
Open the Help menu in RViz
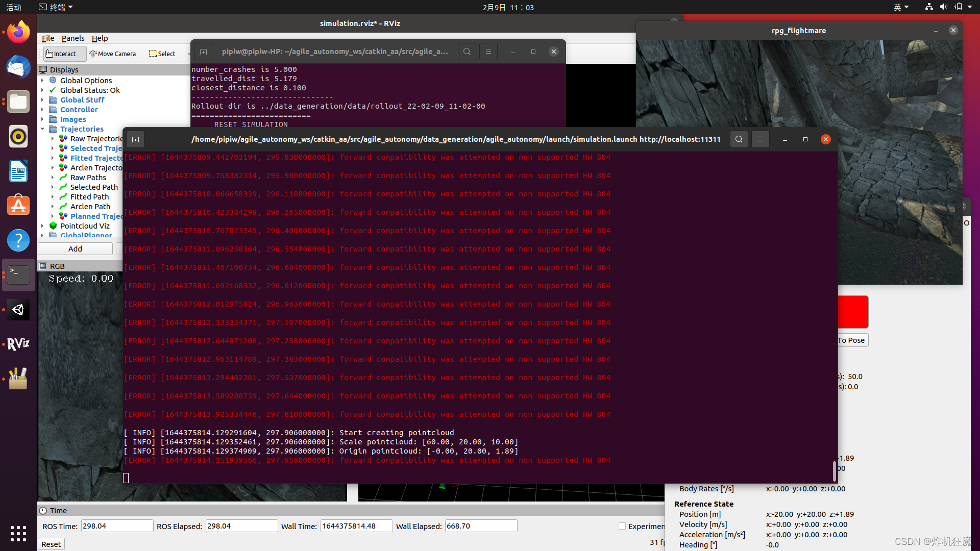(x=100, y=38)
